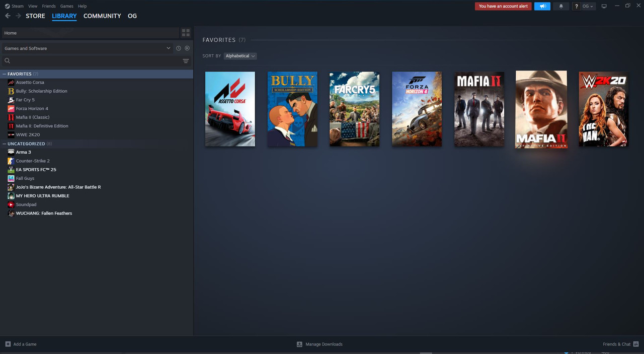Open the Bully Scholarship Edition cover
Viewport: 644px width, 354px height.
(292, 109)
